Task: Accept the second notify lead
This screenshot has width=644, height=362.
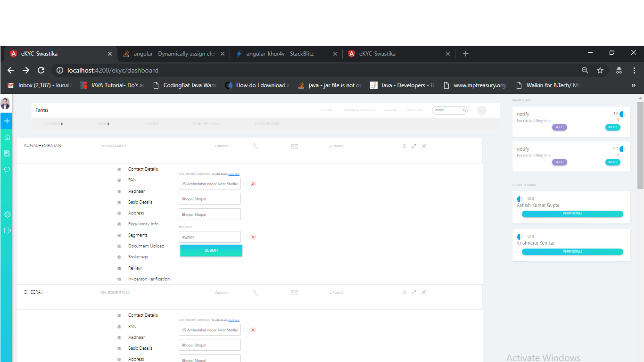Action: 613,162
